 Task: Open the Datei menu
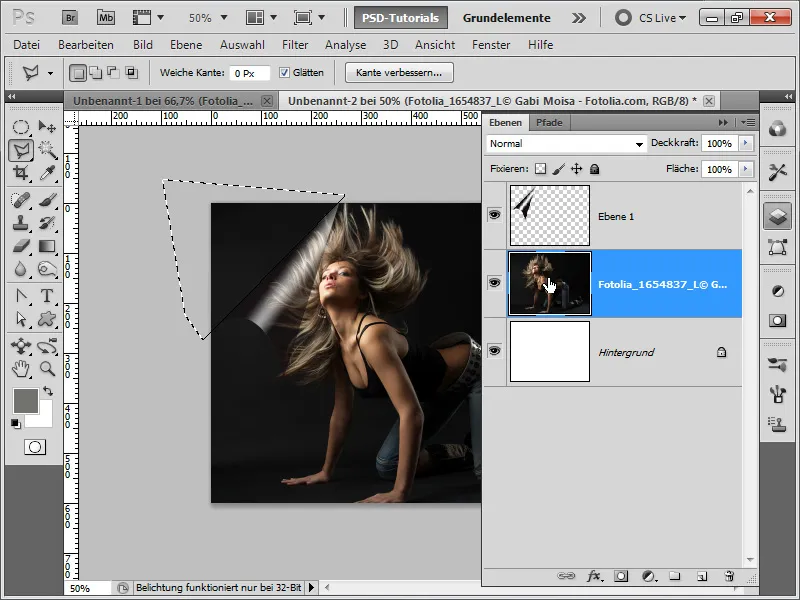pos(27,45)
